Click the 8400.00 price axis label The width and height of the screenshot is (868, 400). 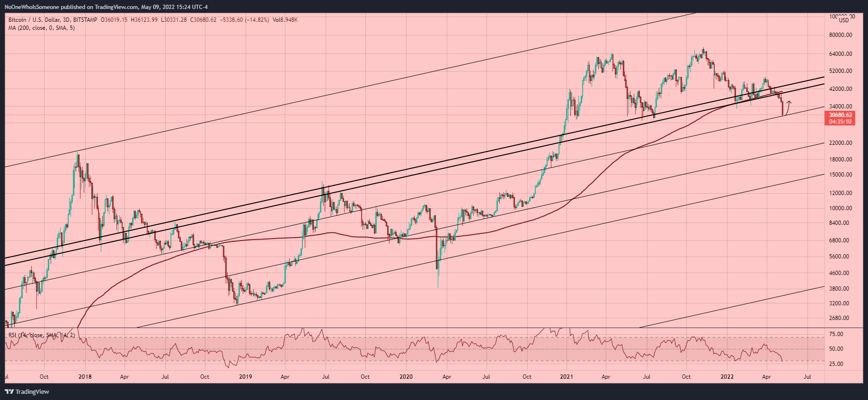click(839, 223)
